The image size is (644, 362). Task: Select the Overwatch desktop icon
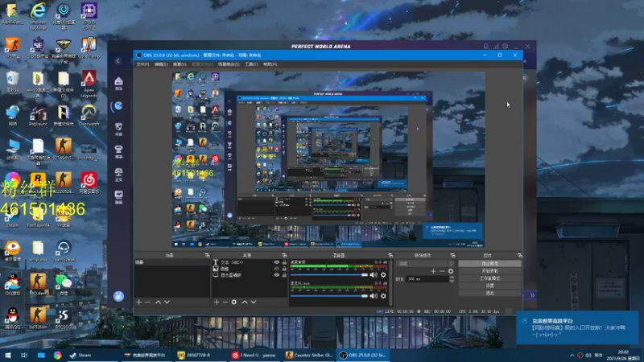[x=89, y=115]
